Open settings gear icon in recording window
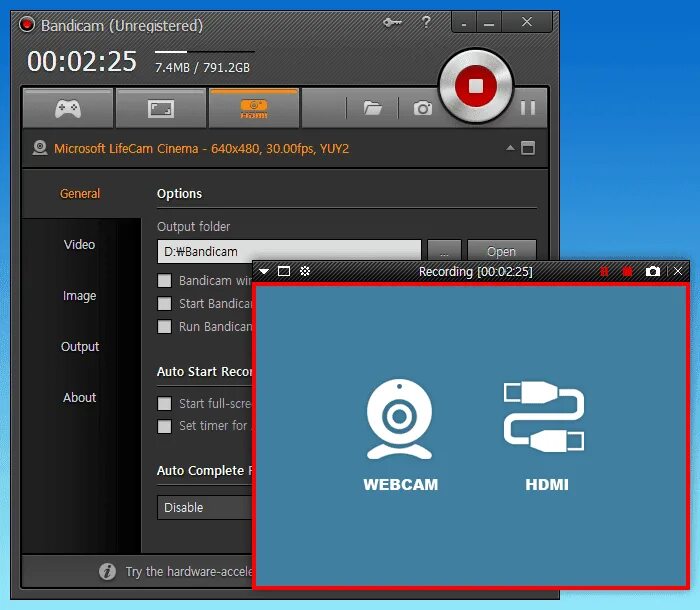The height and width of the screenshot is (610, 700). click(x=305, y=271)
